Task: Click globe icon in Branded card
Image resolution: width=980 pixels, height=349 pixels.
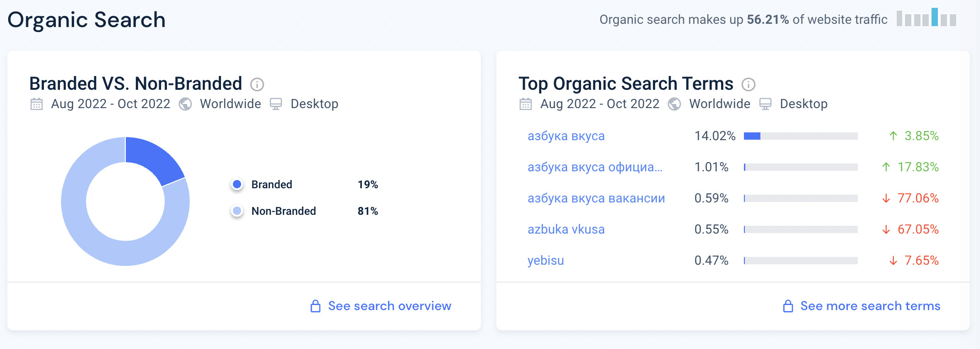Action: tap(185, 104)
